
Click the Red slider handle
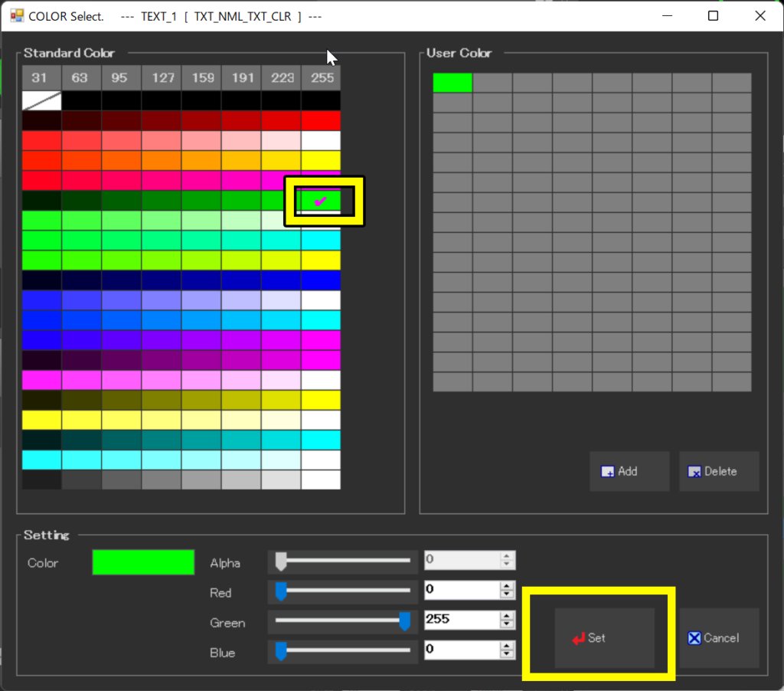pyautogui.click(x=281, y=591)
